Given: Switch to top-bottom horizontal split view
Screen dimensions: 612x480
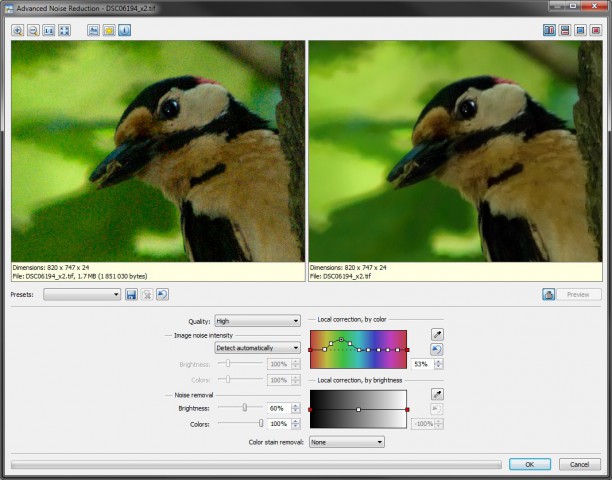Looking at the screenshot, I should pos(565,30).
